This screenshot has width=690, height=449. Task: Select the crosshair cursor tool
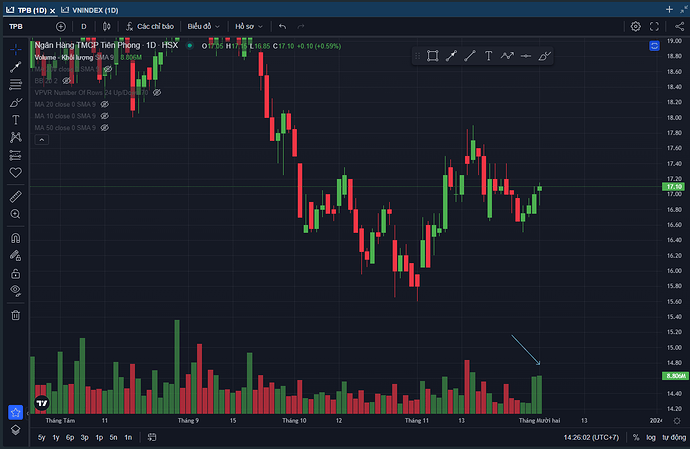click(x=15, y=48)
